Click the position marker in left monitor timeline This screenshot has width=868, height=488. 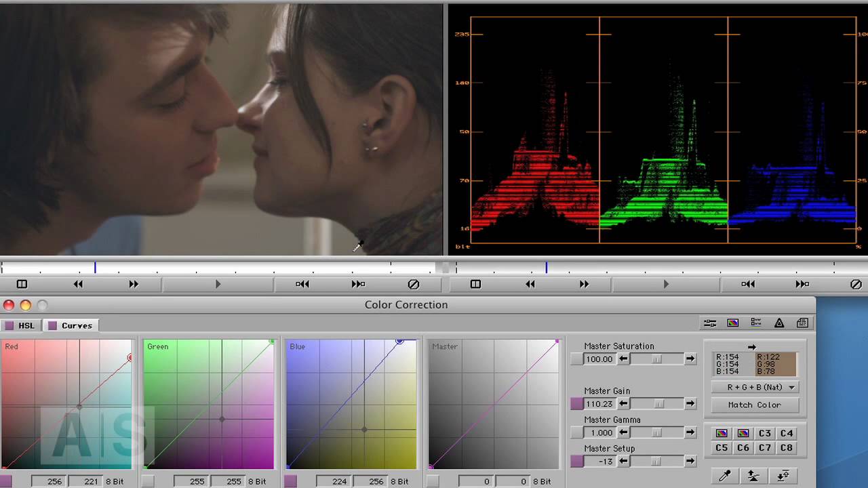95,268
